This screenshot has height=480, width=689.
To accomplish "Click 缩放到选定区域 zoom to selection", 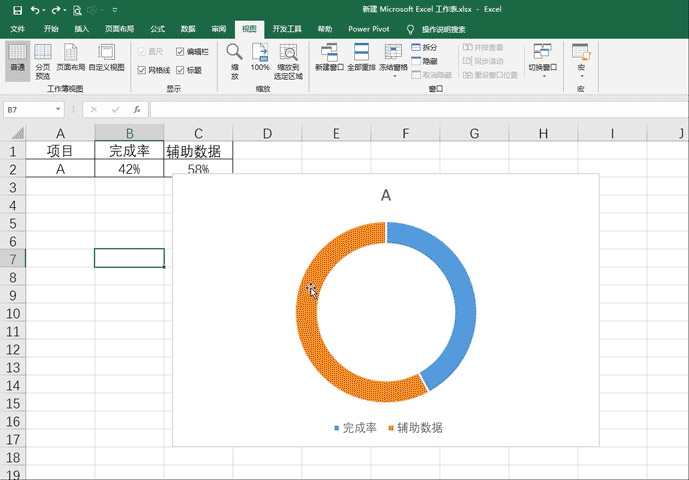I will coord(288,61).
